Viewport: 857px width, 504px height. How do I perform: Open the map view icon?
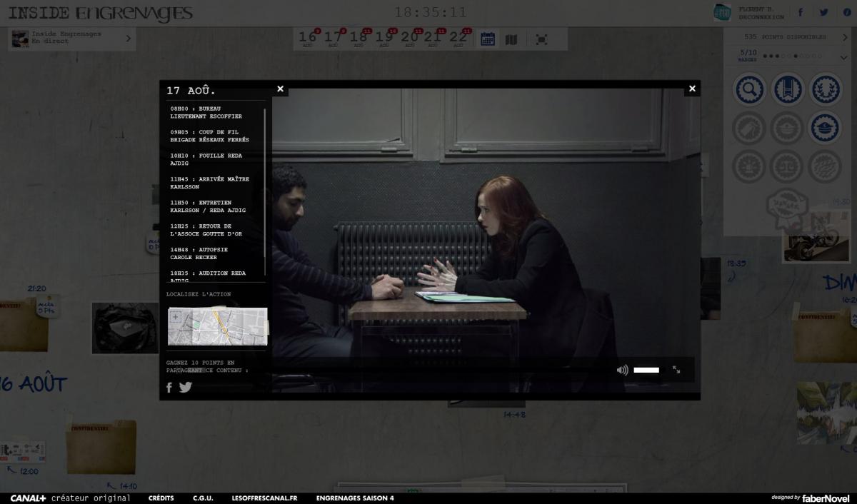coord(511,39)
